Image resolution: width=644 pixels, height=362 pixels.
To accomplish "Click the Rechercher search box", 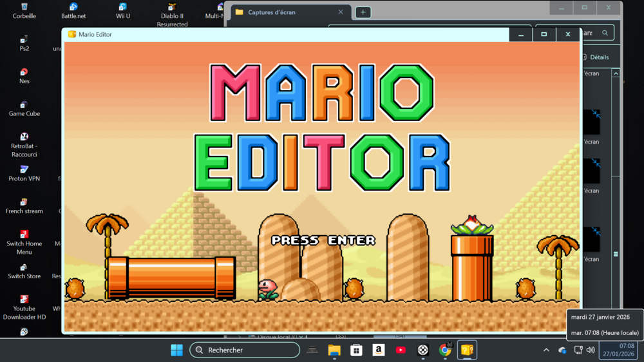I will [245, 350].
